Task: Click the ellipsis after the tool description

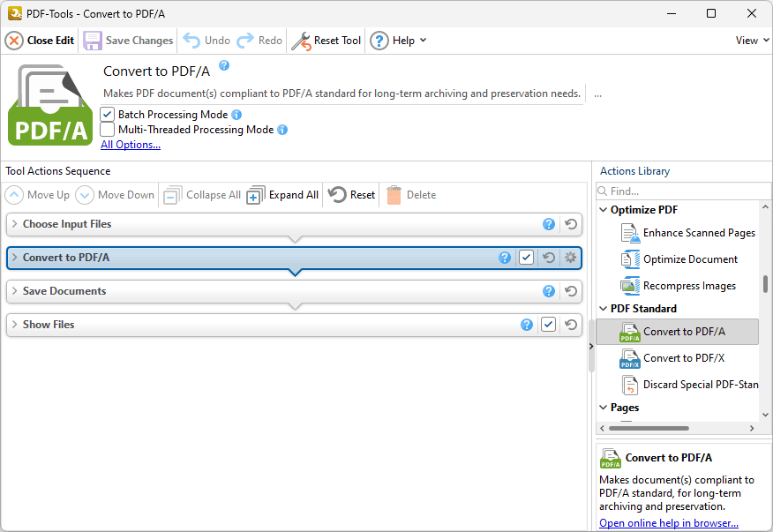Action: click(x=597, y=94)
